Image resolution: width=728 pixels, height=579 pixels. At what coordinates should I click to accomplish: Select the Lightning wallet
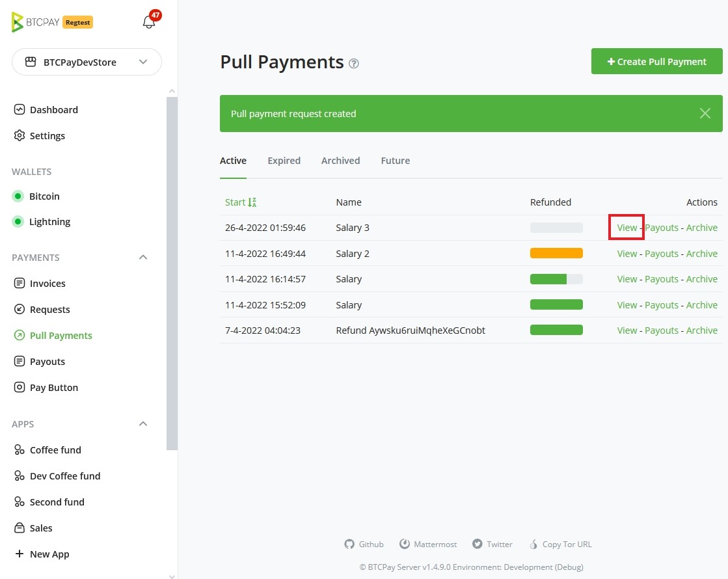49,221
